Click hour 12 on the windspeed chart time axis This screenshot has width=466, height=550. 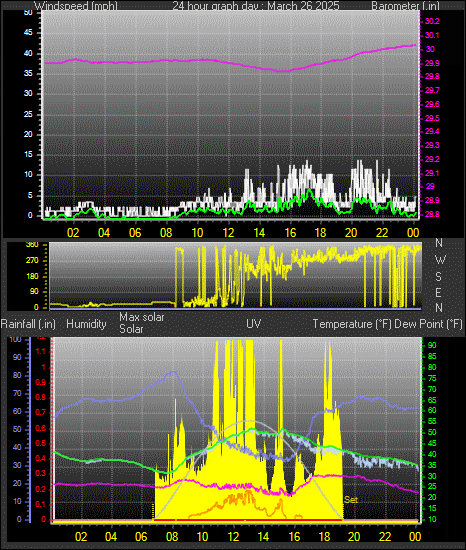228,233
